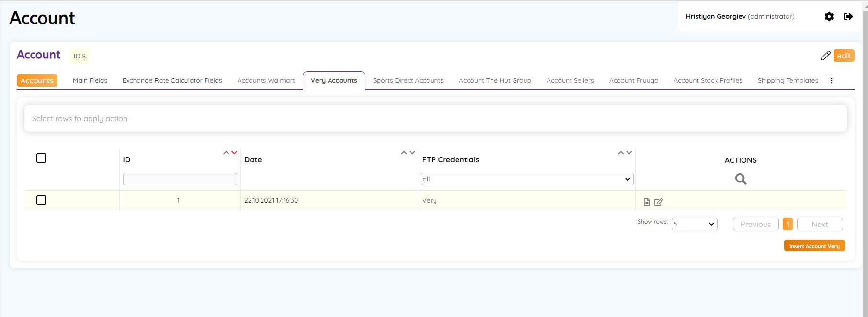
Task: Open FTP Credentials filter dropdown
Action: click(x=527, y=179)
